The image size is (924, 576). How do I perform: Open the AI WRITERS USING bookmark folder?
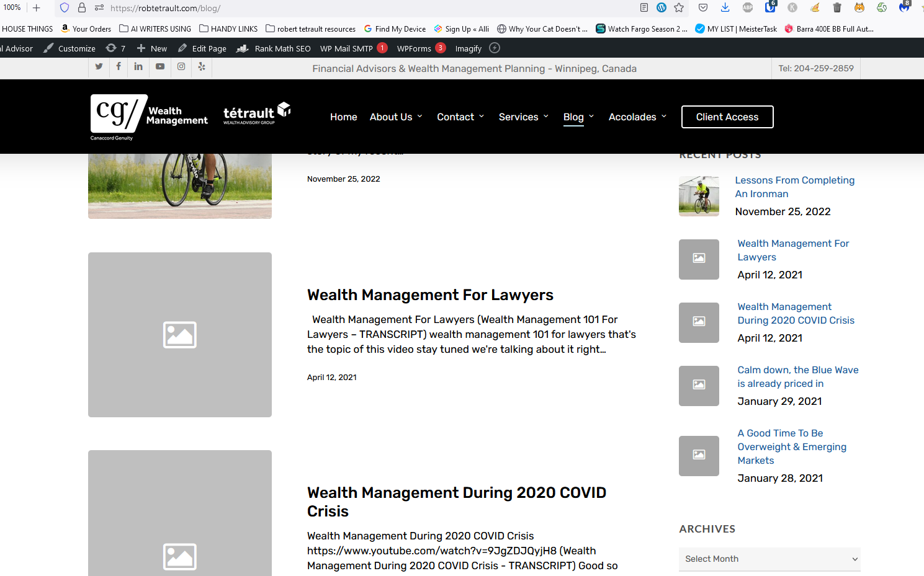155,29
